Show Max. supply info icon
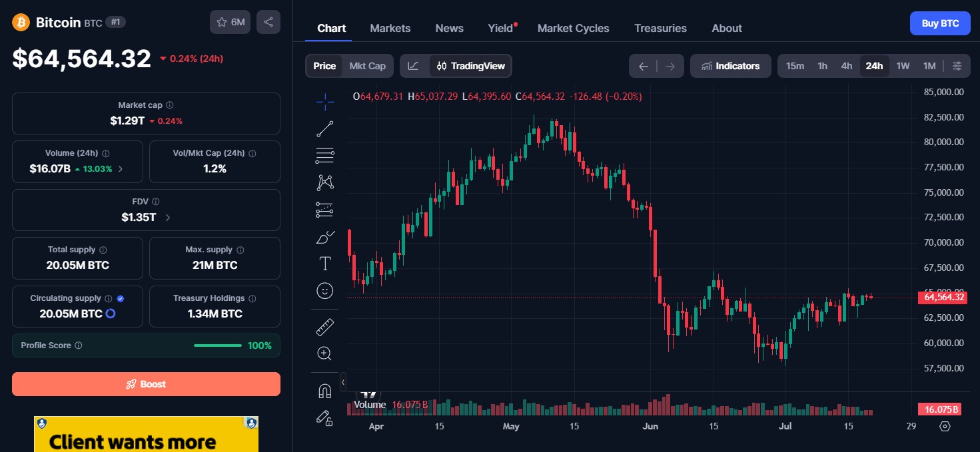This screenshot has width=980, height=452. click(x=240, y=250)
